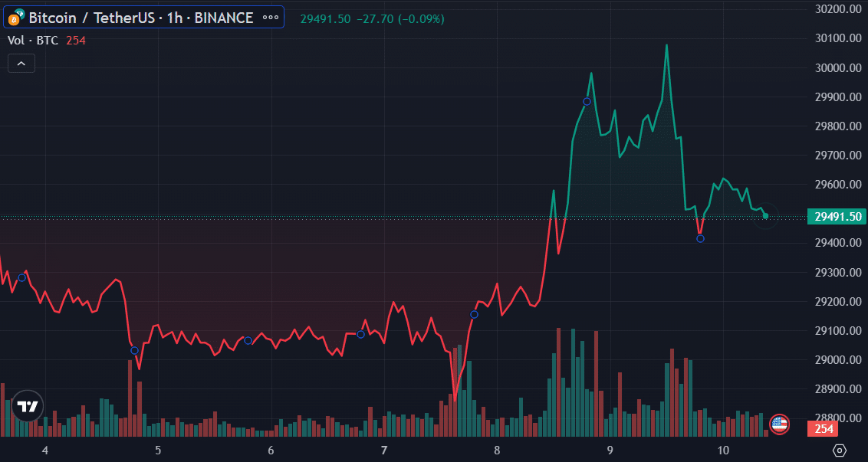This screenshot has width=868, height=462.
Task: Click the 29491.50 value in the header
Action: pos(325,19)
